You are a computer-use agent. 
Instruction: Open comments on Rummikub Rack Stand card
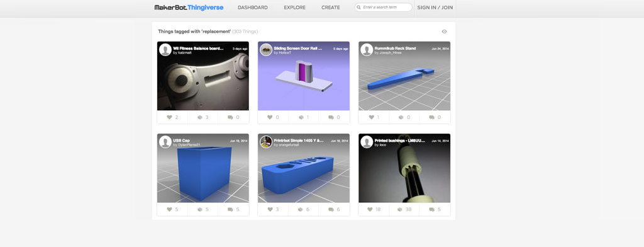tap(431, 117)
